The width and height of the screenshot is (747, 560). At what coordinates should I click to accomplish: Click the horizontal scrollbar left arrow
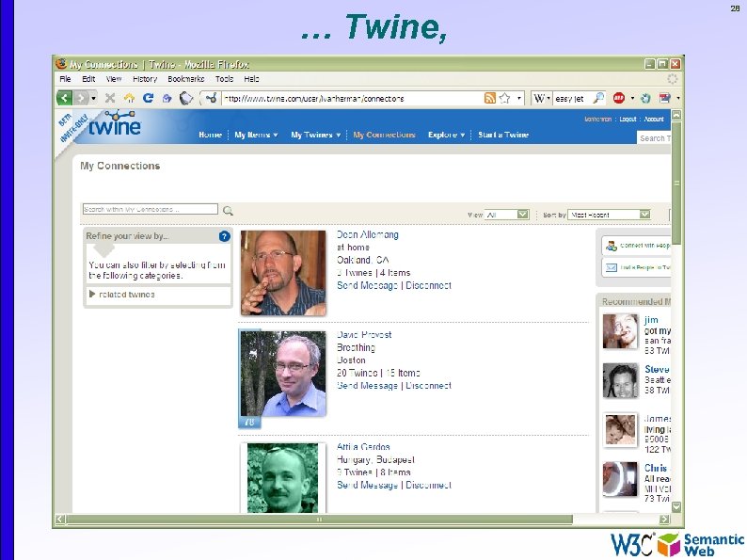coord(60,519)
